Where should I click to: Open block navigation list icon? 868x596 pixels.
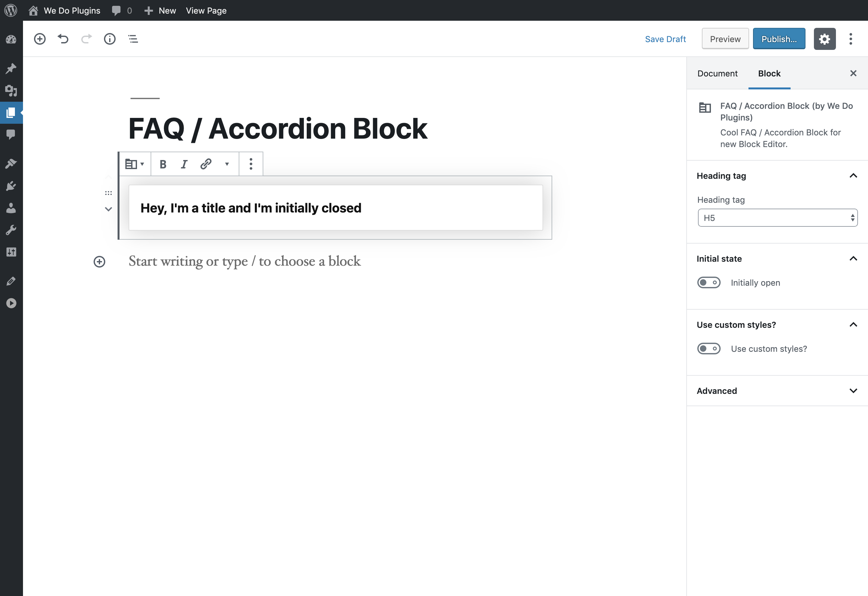tap(133, 39)
